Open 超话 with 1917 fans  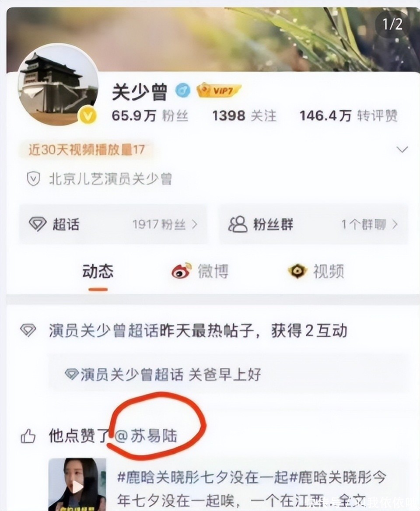click(x=113, y=224)
